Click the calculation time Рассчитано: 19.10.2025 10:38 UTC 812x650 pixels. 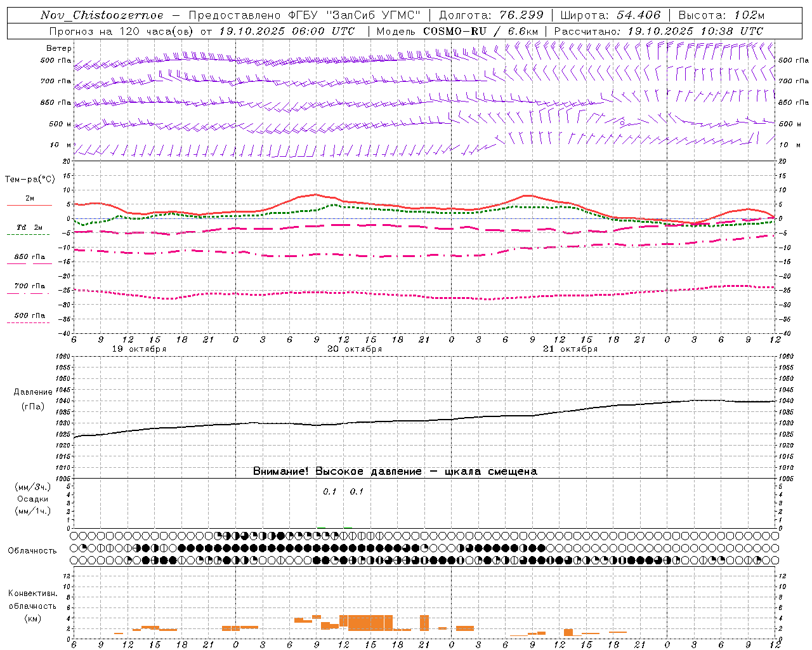pyautogui.click(x=658, y=31)
